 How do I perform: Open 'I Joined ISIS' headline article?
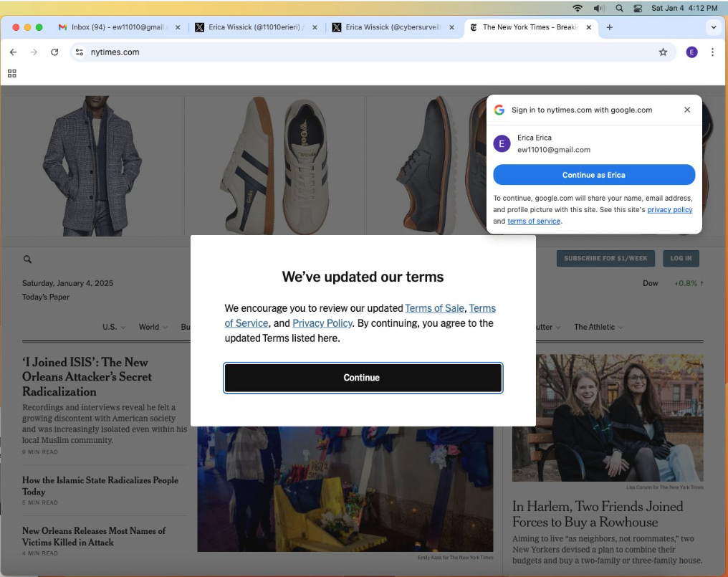coord(87,377)
